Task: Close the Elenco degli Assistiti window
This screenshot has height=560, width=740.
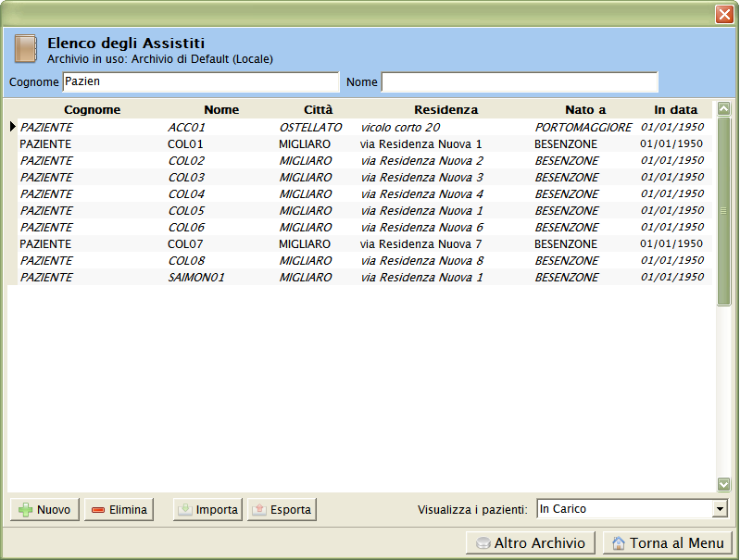Action: pos(723,14)
